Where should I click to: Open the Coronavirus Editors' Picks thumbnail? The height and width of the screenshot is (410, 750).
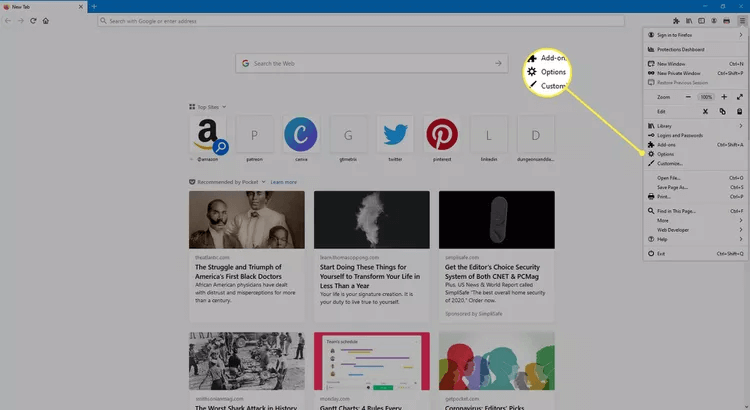pyautogui.click(x=496, y=361)
